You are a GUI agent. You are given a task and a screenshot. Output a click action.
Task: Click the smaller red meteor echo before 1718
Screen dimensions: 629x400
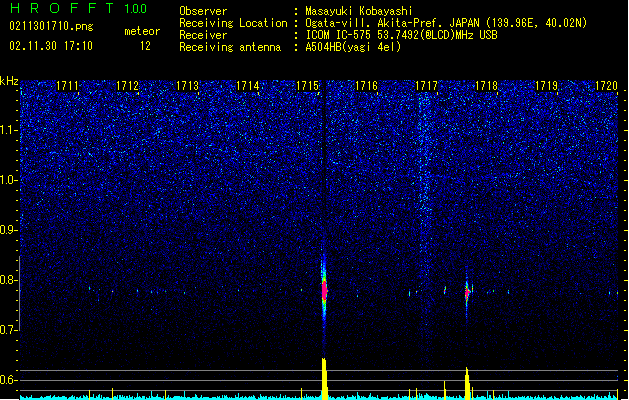[467, 292]
